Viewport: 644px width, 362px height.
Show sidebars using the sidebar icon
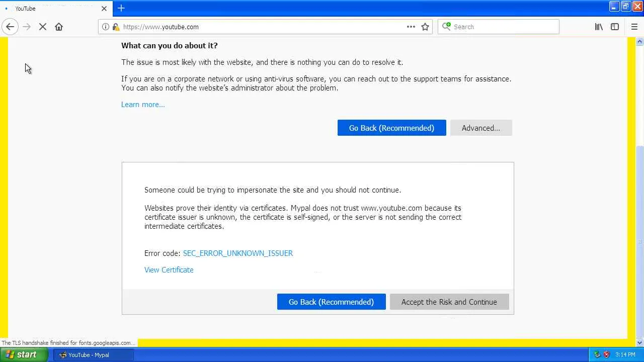point(615,27)
